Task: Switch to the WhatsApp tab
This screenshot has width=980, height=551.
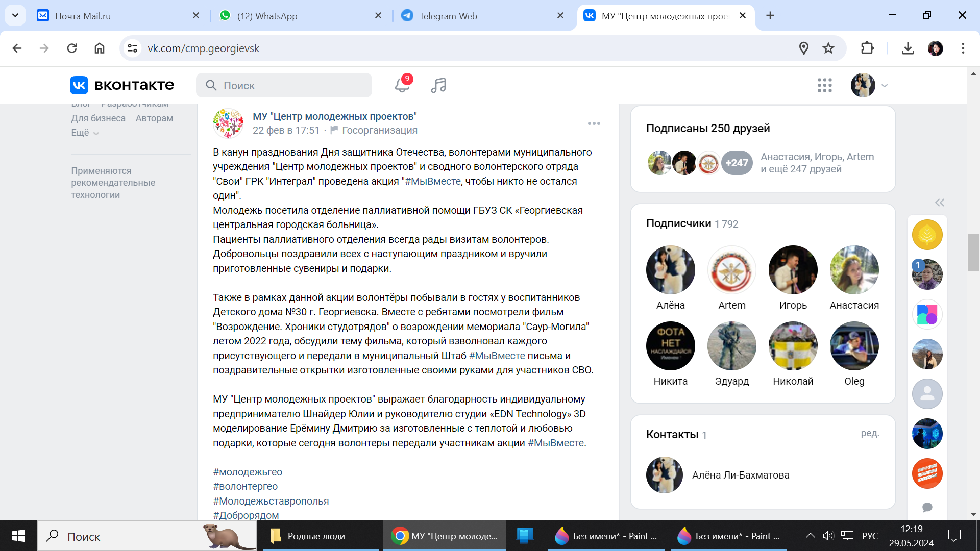Action: point(267,16)
